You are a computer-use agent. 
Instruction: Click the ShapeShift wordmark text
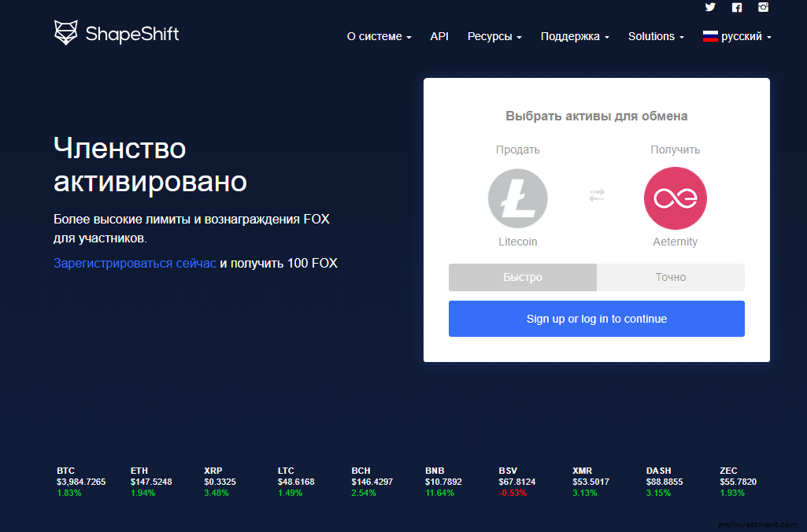132,34
